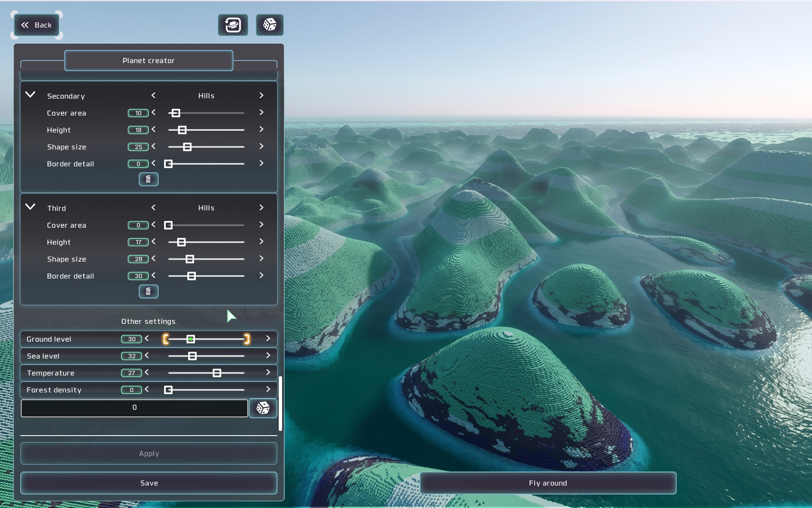This screenshot has height=508, width=812.
Task: Click the Third Shape size slider handle
Action: [190, 259]
